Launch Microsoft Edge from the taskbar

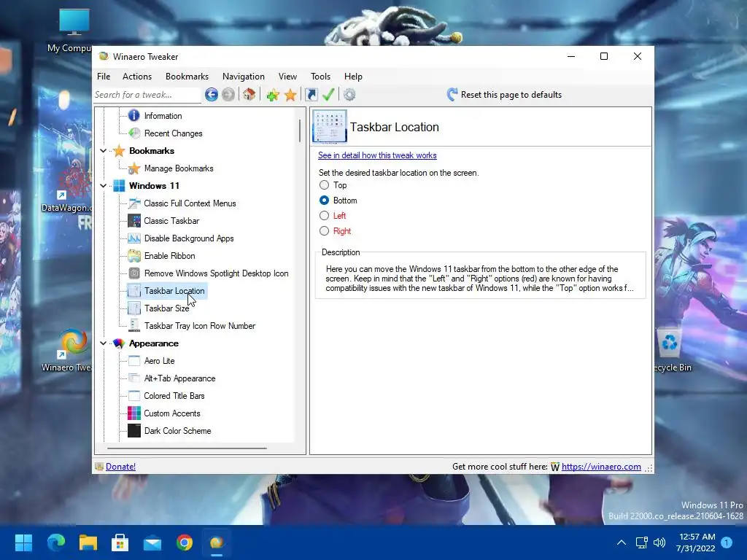click(55, 542)
